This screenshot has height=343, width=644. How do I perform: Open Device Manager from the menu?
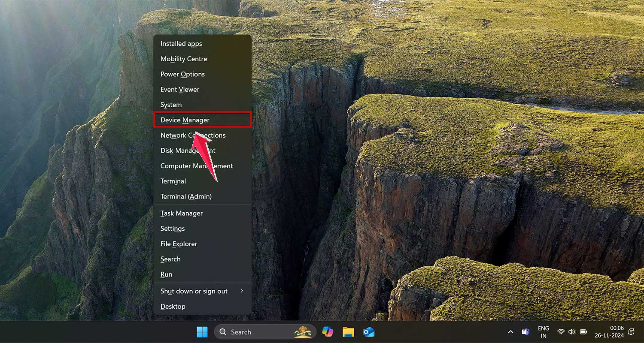click(x=185, y=120)
